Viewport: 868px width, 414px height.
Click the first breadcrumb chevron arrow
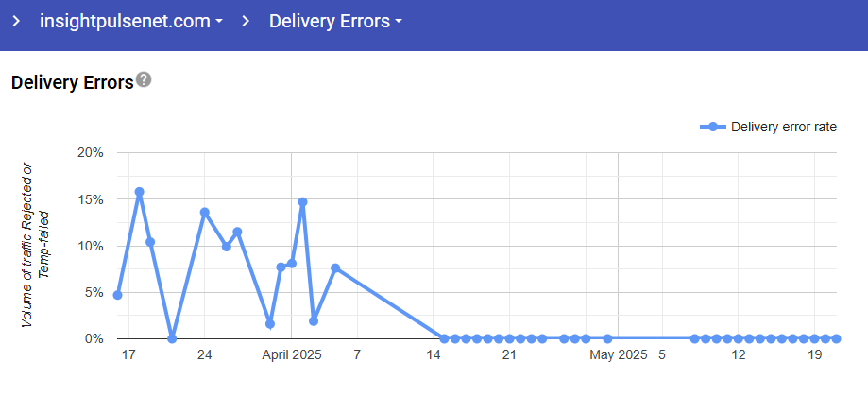pyautogui.click(x=16, y=21)
